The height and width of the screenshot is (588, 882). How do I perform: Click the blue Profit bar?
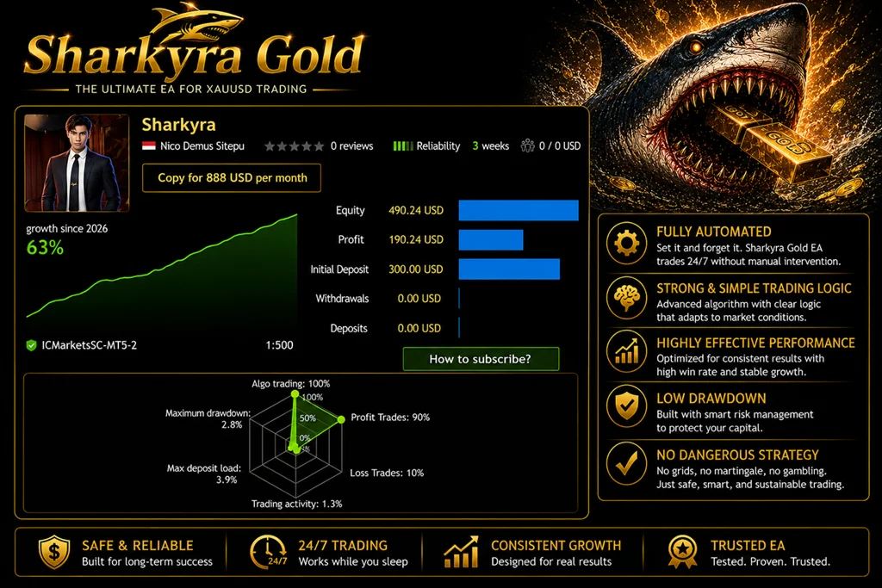pos(491,239)
